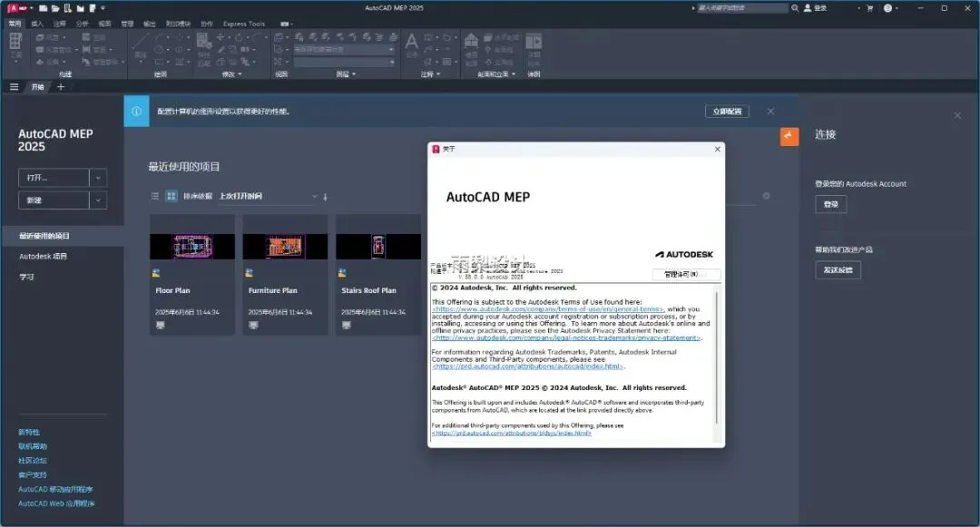Click the section and elevation house icon
Viewport: 980px width, 527px height.
[x=471, y=41]
